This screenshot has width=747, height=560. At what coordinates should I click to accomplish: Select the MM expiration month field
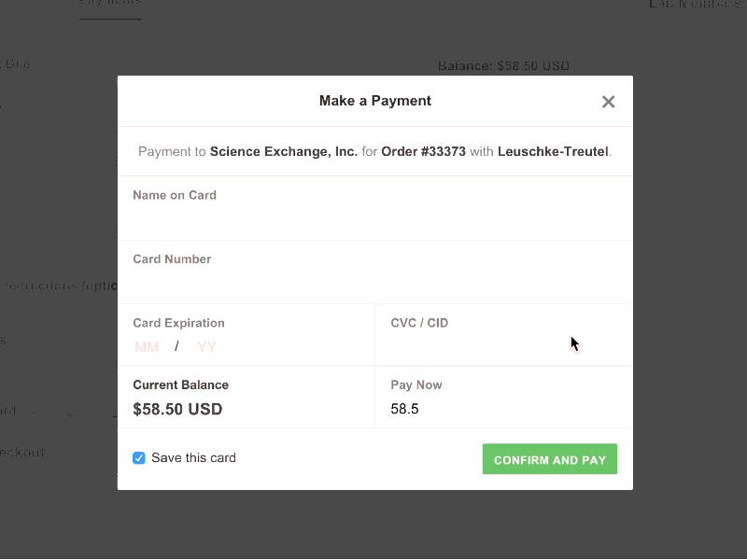[x=146, y=346]
